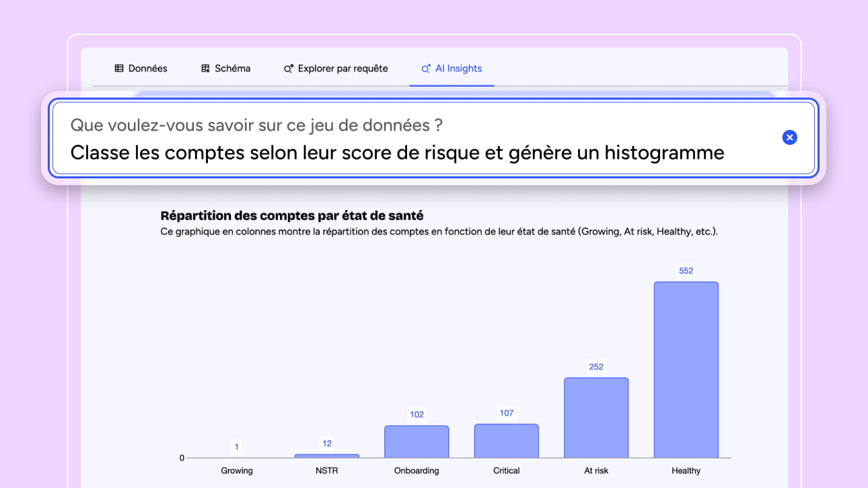Switch to the Schéma tab label

tap(233, 69)
